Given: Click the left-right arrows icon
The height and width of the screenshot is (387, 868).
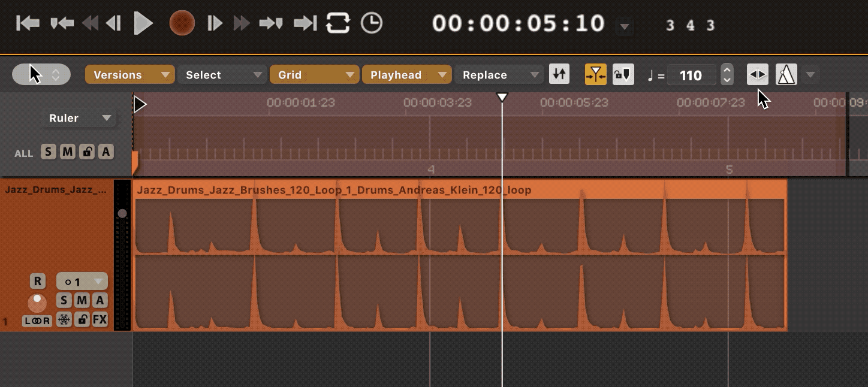Looking at the screenshot, I should 758,75.
